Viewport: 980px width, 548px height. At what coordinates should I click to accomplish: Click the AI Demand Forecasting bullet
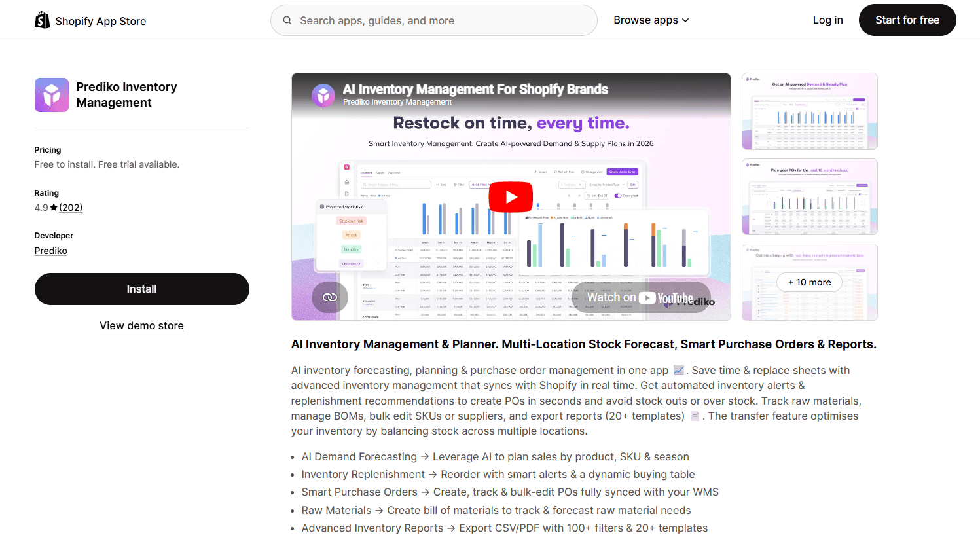tap(496, 457)
